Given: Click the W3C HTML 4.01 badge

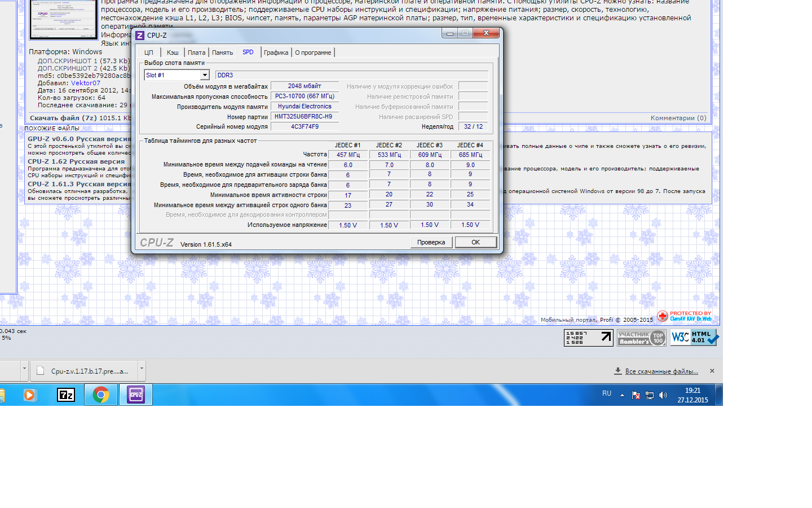Looking at the screenshot, I should tap(694, 338).
